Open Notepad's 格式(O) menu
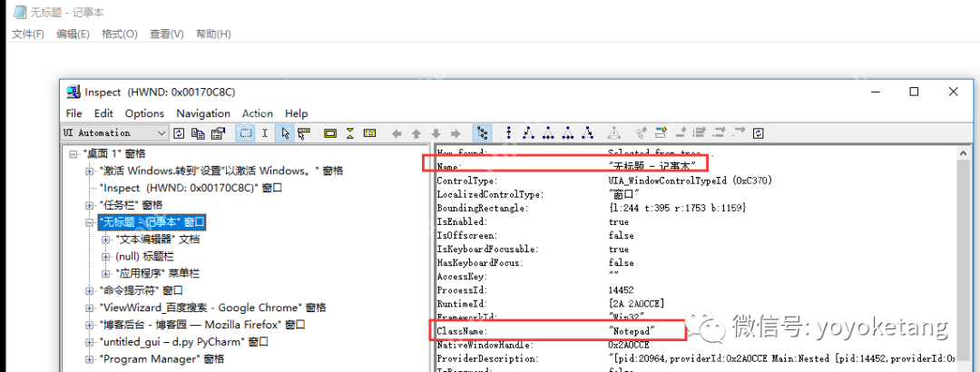980x372 pixels. 120,34
